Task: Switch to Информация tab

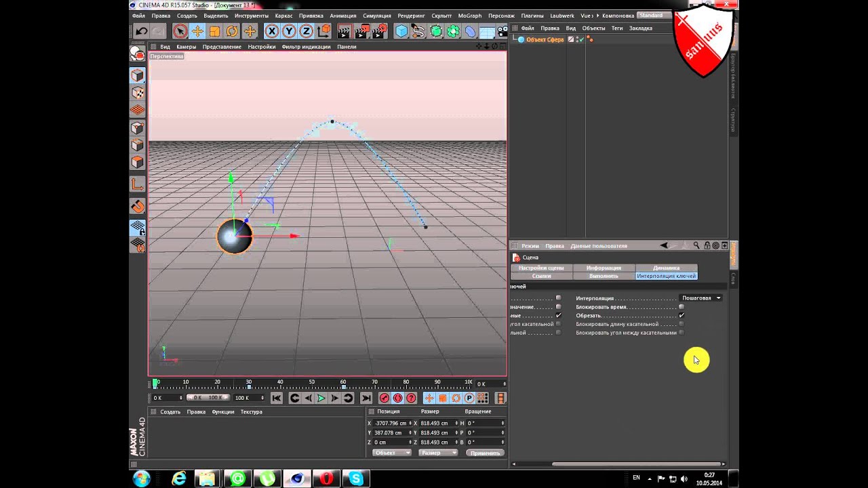Action: (604, 268)
